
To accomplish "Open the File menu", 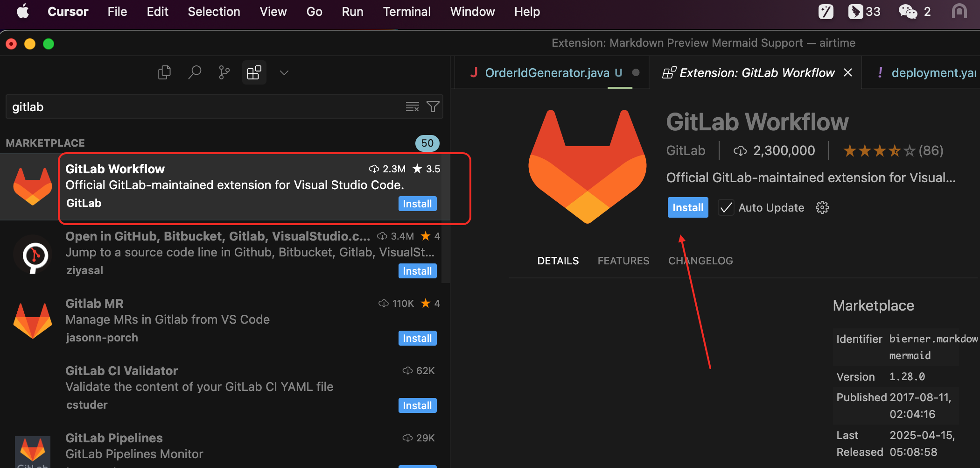I will (x=117, y=12).
